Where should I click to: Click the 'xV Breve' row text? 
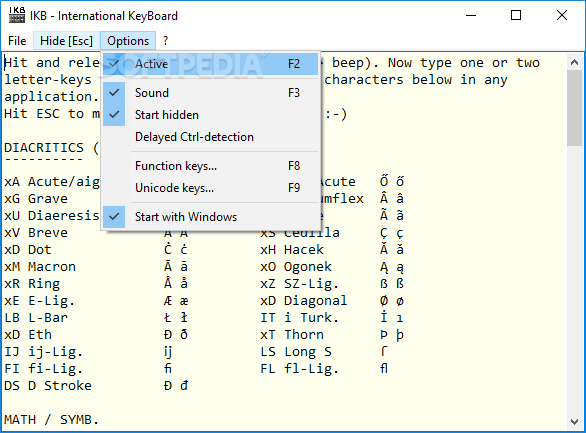(36, 233)
